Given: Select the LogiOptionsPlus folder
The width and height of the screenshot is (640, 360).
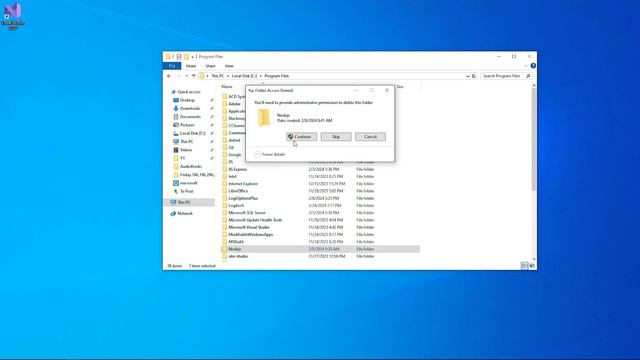Looking at the screenshot, I should click(x=243, y=198).
